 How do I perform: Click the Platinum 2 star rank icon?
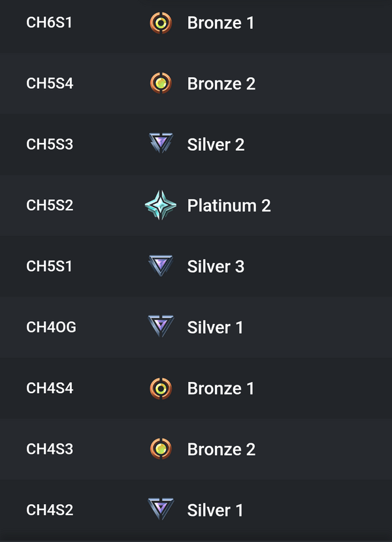click(x=160, y=205)
